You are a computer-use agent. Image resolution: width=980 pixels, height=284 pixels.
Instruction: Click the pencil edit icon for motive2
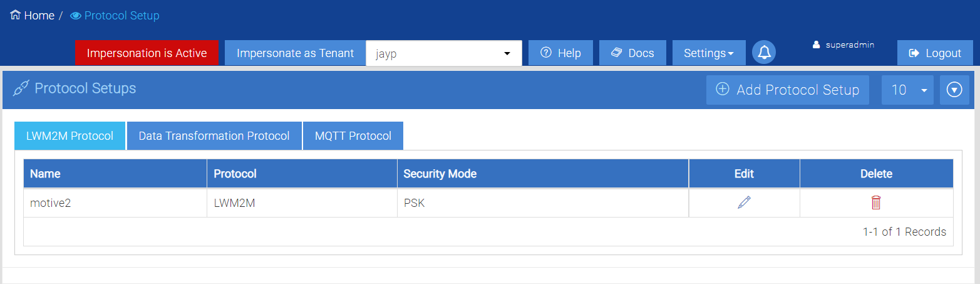[744, 202]
